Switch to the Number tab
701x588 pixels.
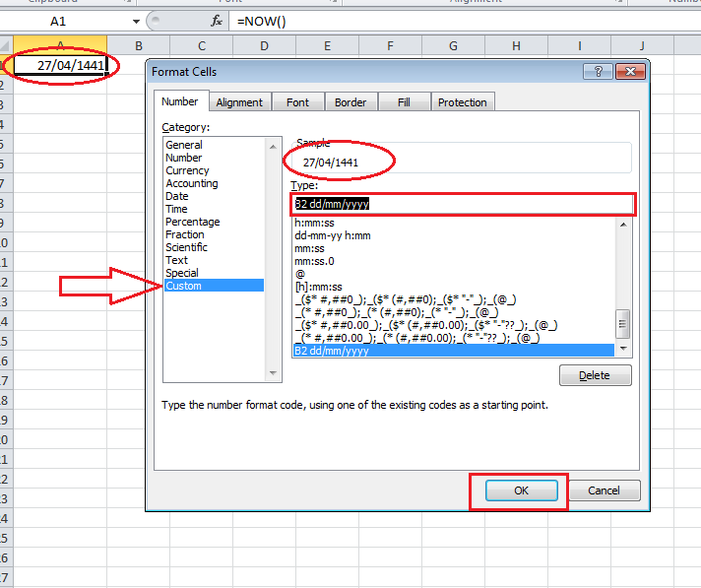180,101
